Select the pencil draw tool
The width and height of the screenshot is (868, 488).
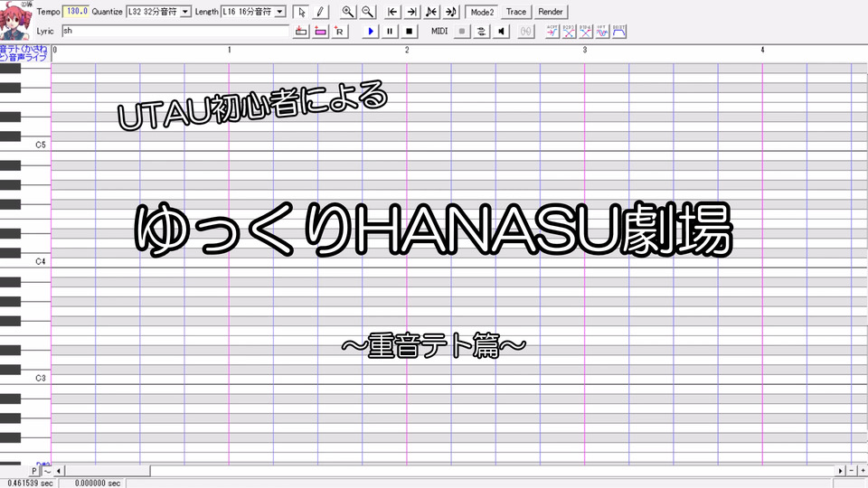pyautogui.click(x=320, y=12)
